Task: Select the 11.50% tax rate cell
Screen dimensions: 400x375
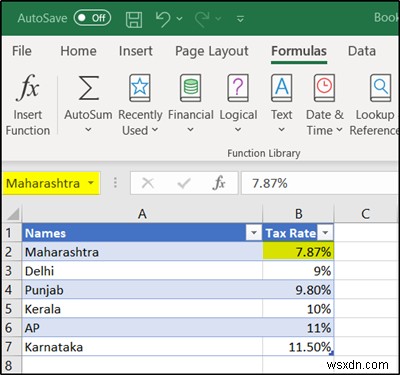Action: click(x=298, y=347)
